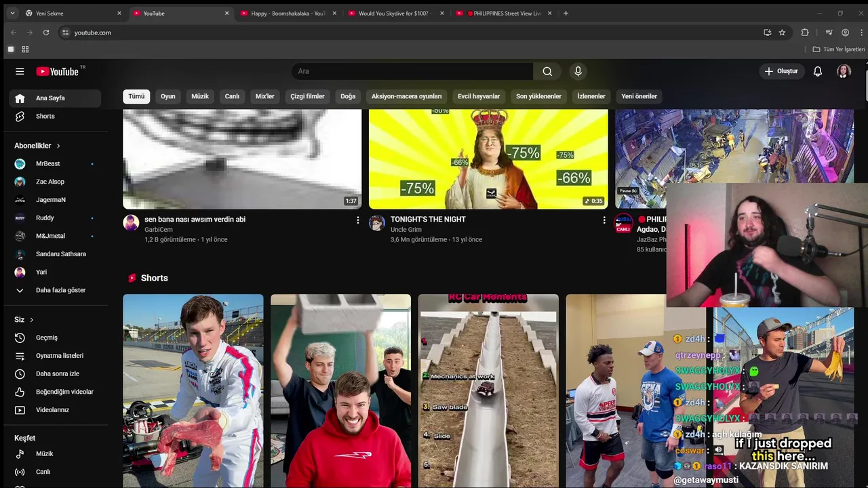The image size is (868, 488).
Task: Go to Ana Sayfa in sidebar
Action: click(x=55, y=98)
